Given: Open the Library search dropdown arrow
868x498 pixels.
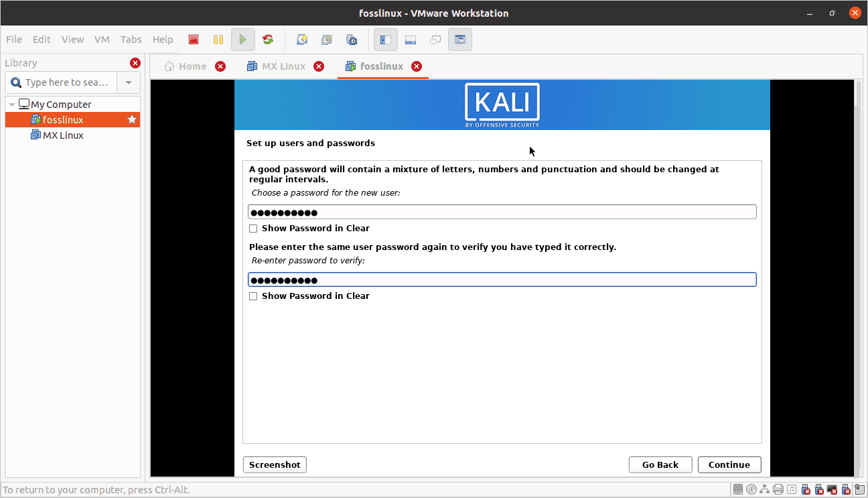Looking at the screenshot, I should pos(129,82).
